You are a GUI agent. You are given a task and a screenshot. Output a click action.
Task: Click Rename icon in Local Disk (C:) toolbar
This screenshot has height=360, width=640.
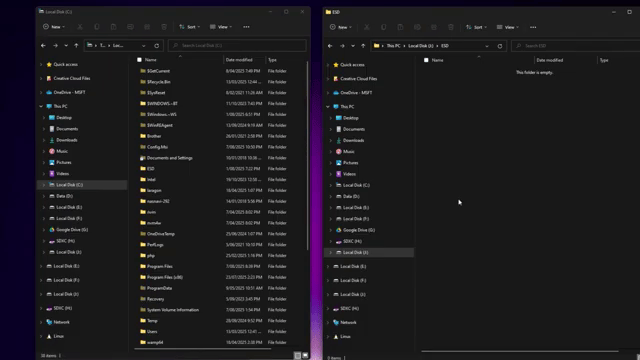(130, 27)
